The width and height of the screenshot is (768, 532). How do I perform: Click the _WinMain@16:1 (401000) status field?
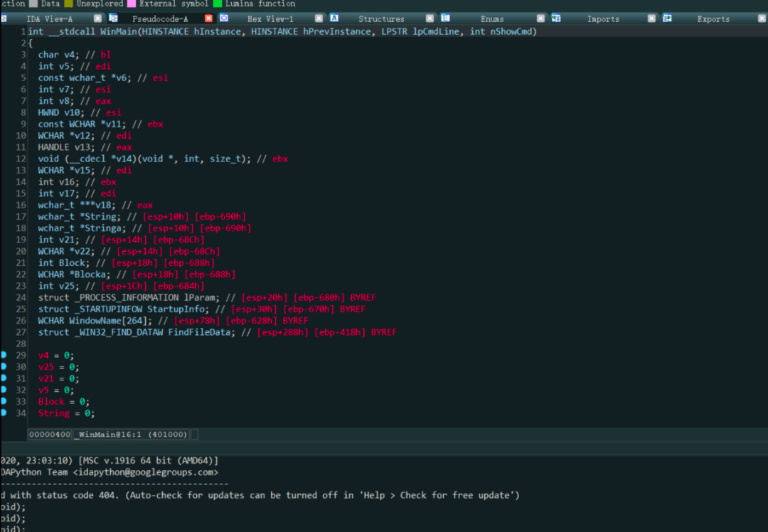pos(132,435)
